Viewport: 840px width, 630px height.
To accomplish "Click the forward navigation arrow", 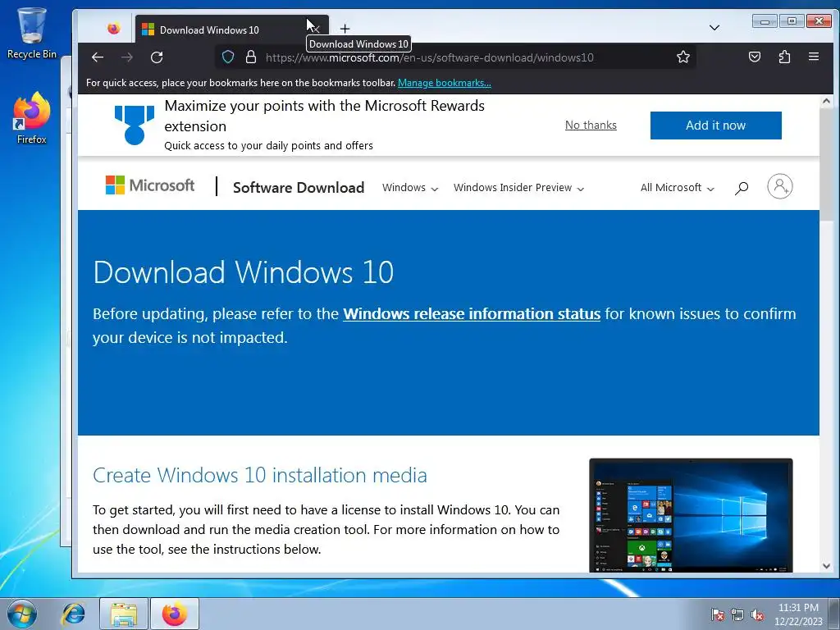I will pyautogui.click(x=127, y=57).
